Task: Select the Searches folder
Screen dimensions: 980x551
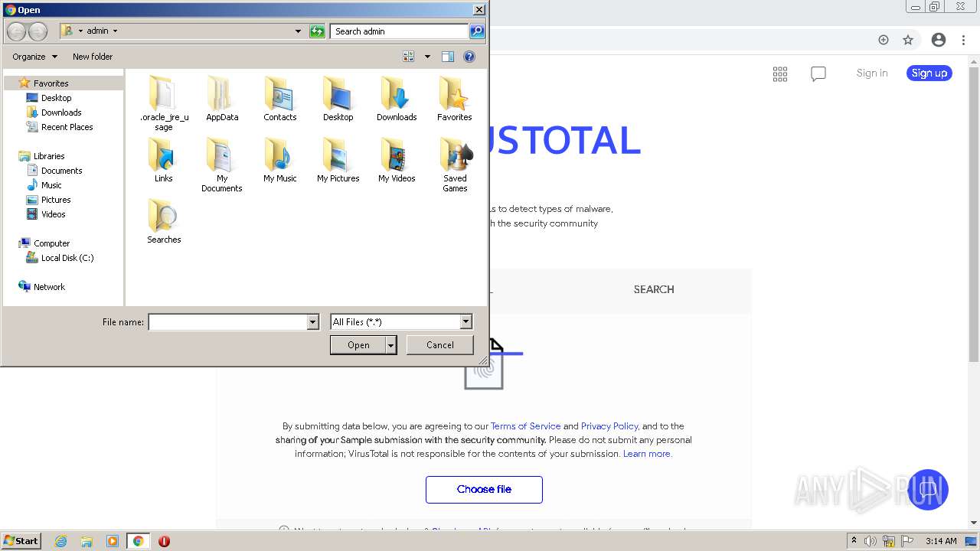Action: point(164,220)
